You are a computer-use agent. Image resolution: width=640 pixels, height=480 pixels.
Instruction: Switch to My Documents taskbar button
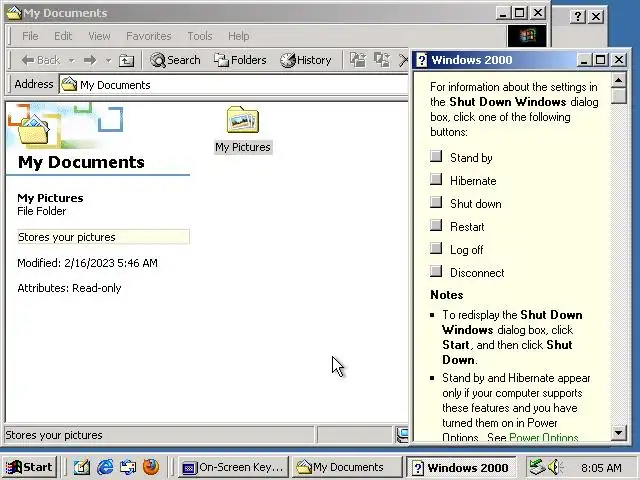[x=347, y=467]
